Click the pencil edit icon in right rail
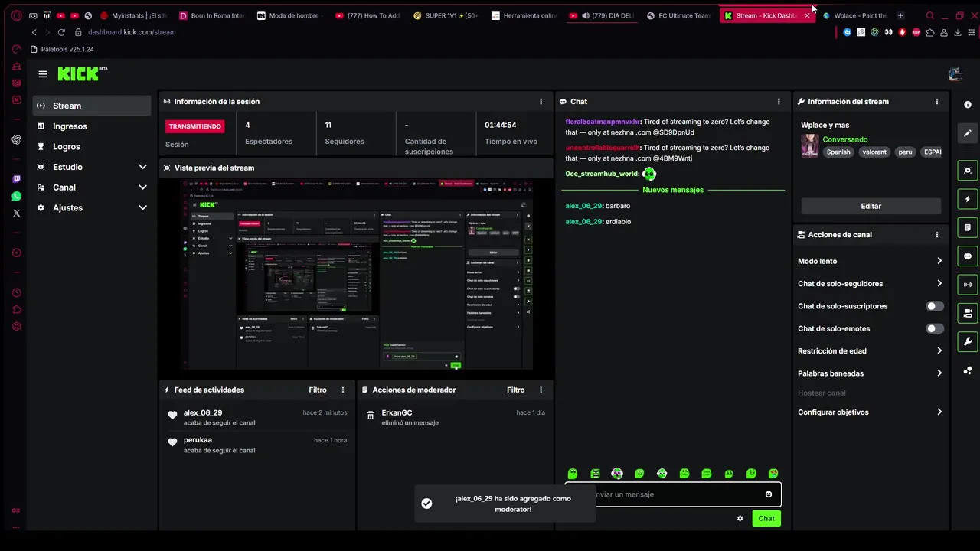 point(968,133)
